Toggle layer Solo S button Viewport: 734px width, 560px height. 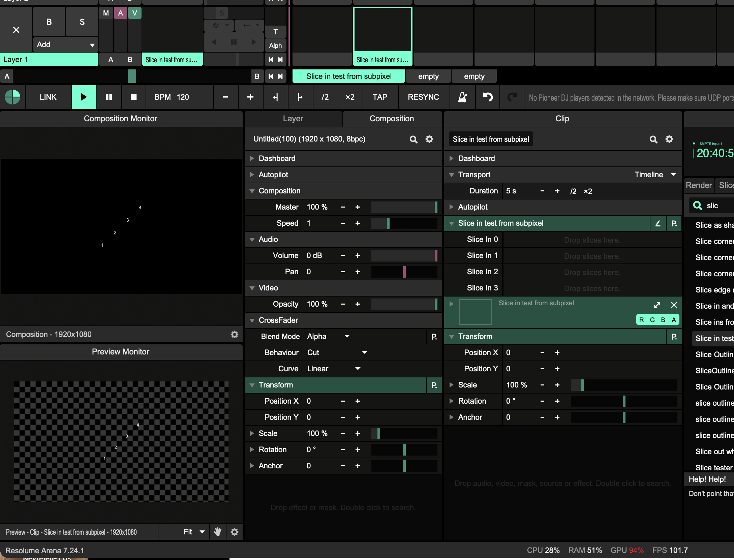[x=82, y=22]
